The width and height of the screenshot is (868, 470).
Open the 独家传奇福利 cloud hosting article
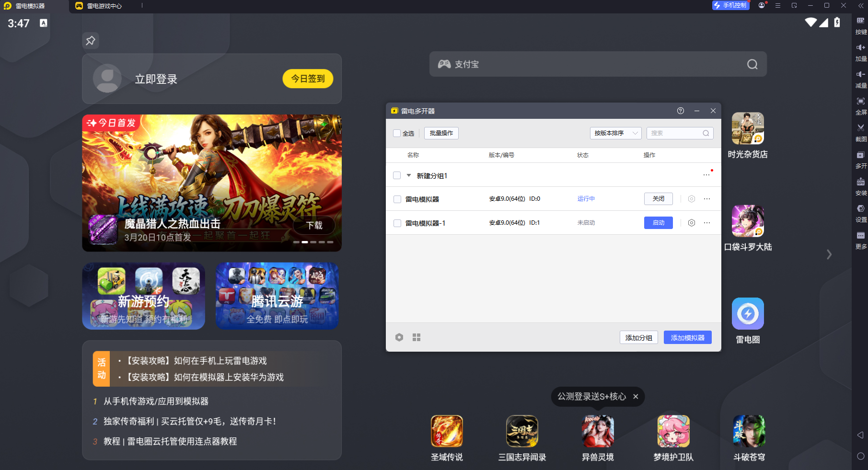(x=190, y=422)
